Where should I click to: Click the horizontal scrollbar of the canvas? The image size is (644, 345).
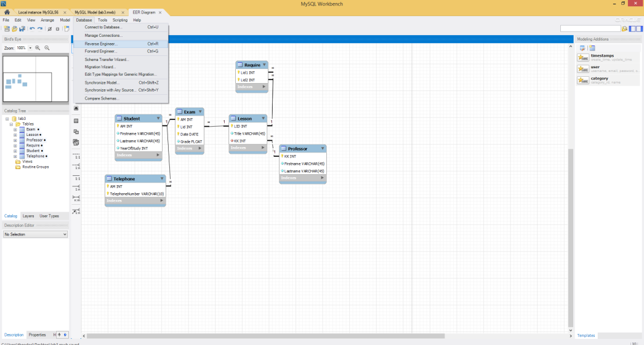click(265, 336)
